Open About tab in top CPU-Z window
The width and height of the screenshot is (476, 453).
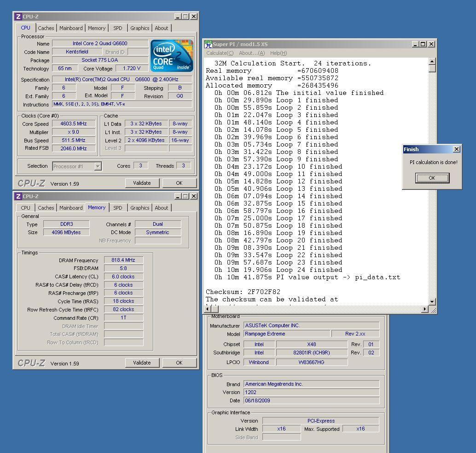[x=161, y=28]
